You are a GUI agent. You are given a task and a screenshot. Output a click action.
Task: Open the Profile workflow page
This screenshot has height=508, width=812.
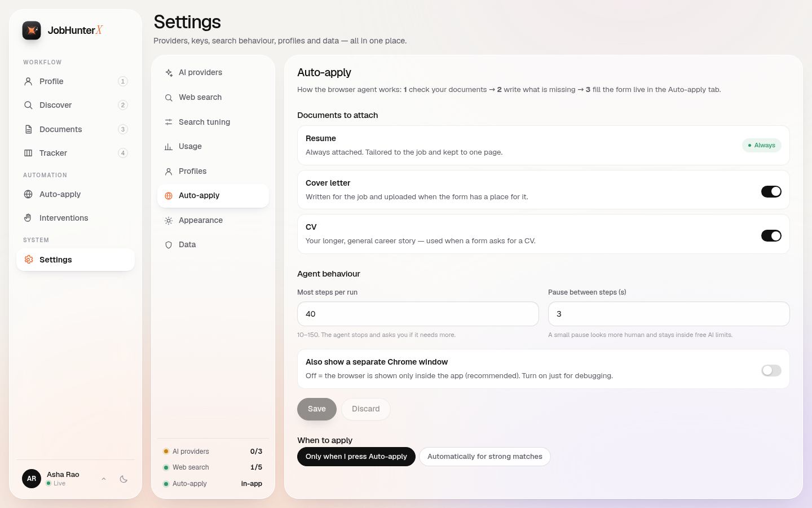(76, 81)
